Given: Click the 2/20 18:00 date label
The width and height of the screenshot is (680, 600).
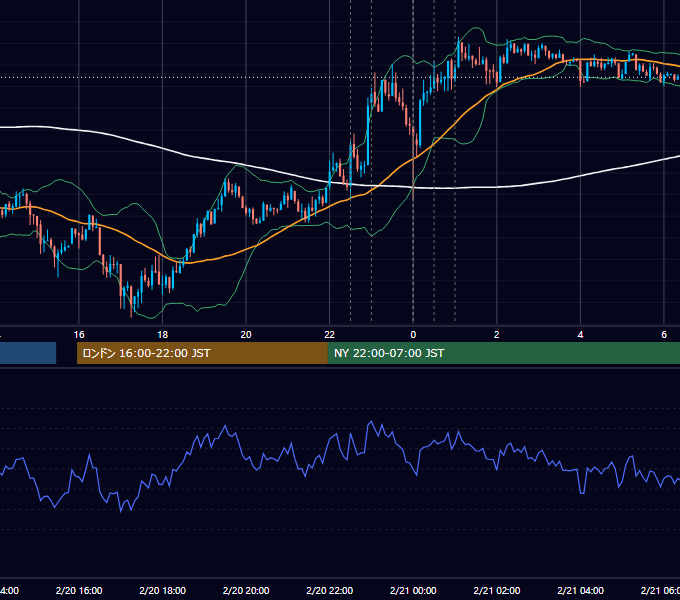Looking at the screenshot, I should coord(162,590).
